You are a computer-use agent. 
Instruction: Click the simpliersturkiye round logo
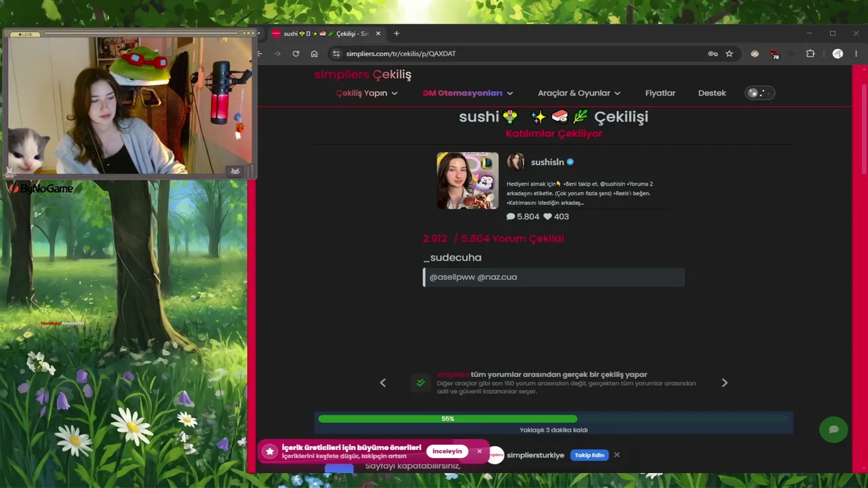(496, 455)
